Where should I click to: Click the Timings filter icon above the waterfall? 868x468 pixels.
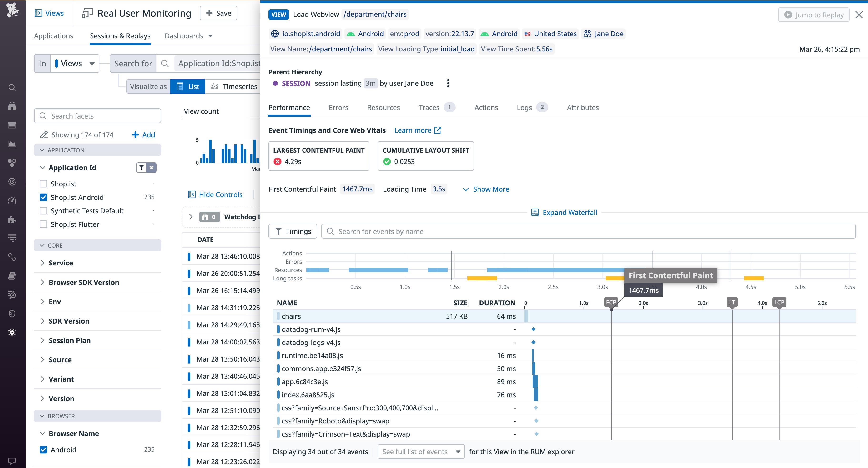[279, 231]
